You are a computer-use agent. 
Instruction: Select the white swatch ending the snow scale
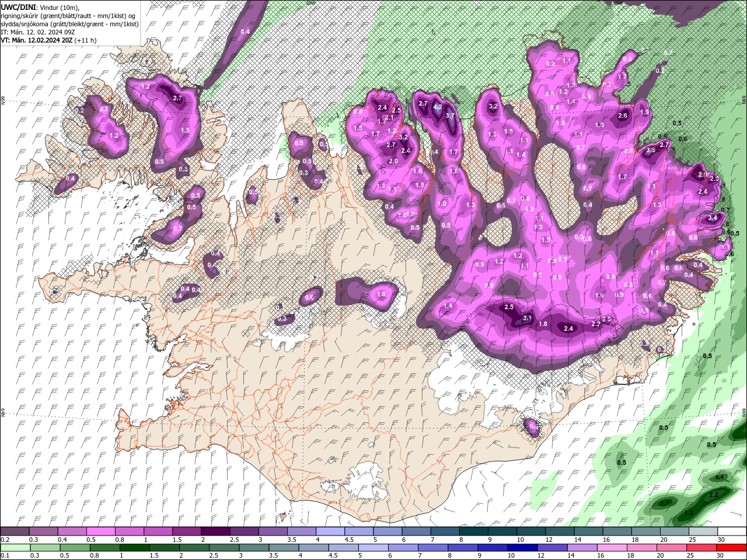tap(731, 531)
